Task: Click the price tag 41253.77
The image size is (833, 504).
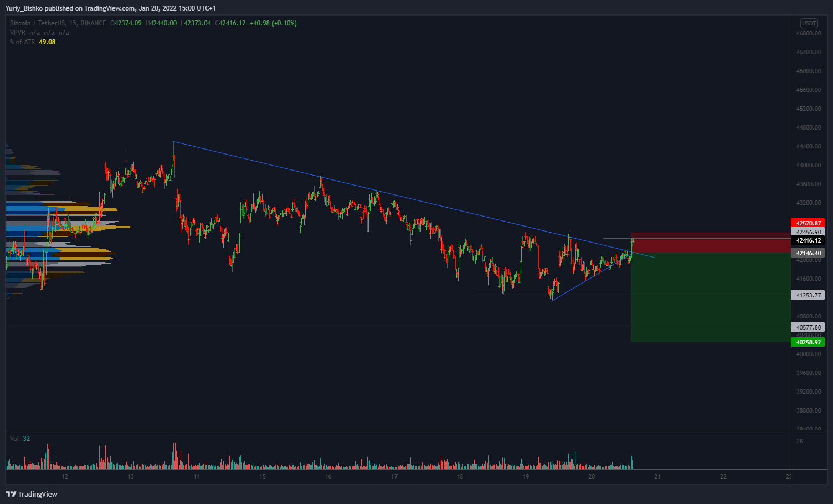Action: click(808, 295)
